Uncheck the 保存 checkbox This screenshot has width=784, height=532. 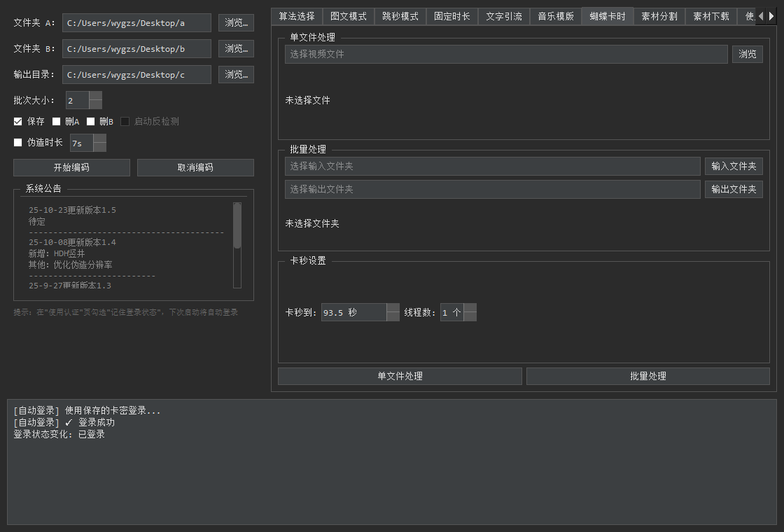(16, 120)
